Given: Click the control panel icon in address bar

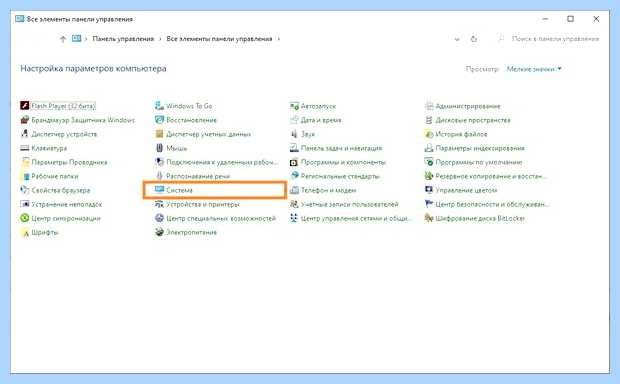Looking at the screenshot, I should click(x=77, y=38).
